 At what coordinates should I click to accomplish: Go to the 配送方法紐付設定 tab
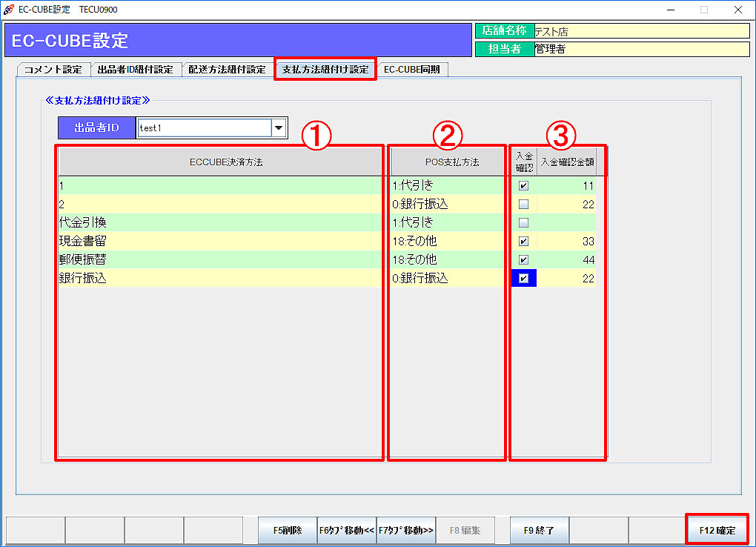[227, 70]
